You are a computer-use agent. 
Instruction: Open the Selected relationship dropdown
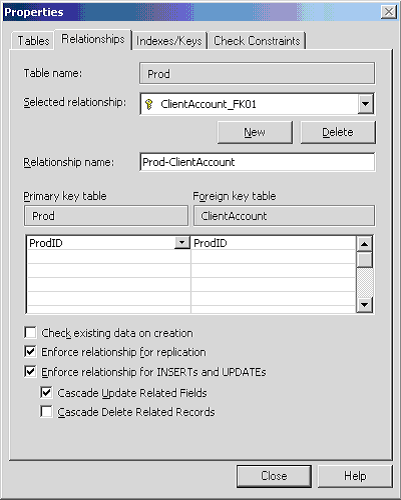coord(365,104)
